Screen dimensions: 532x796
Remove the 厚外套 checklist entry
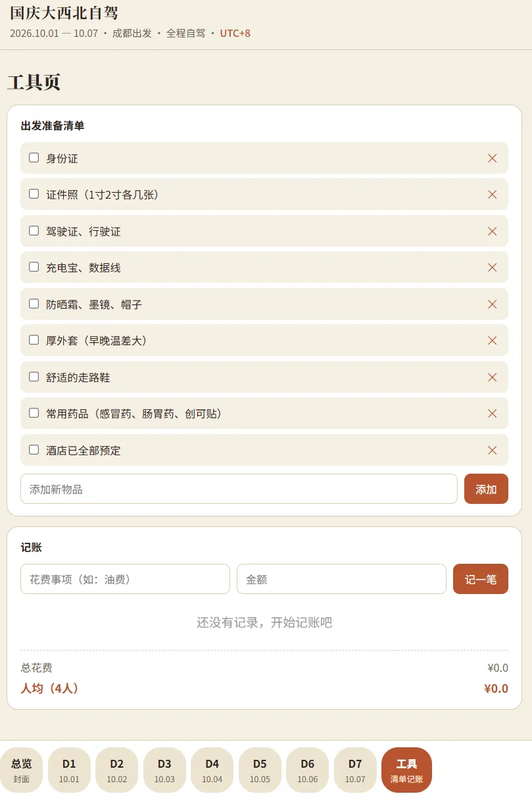pyautogui.click(x=492, y=341)
